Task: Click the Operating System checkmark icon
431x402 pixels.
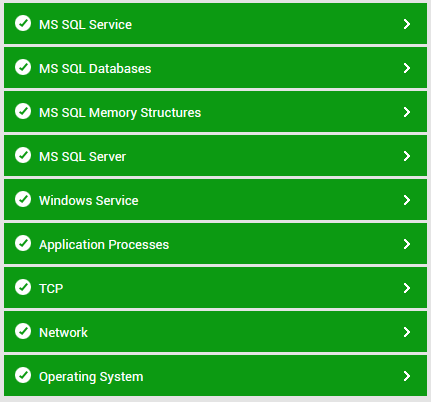Action: click(23, 375)
